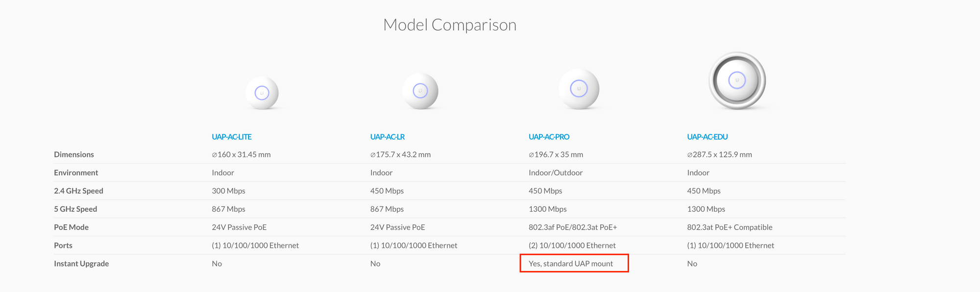Click the highlighted "Yes, standard UAP mount" cell

tap(571, 263)
